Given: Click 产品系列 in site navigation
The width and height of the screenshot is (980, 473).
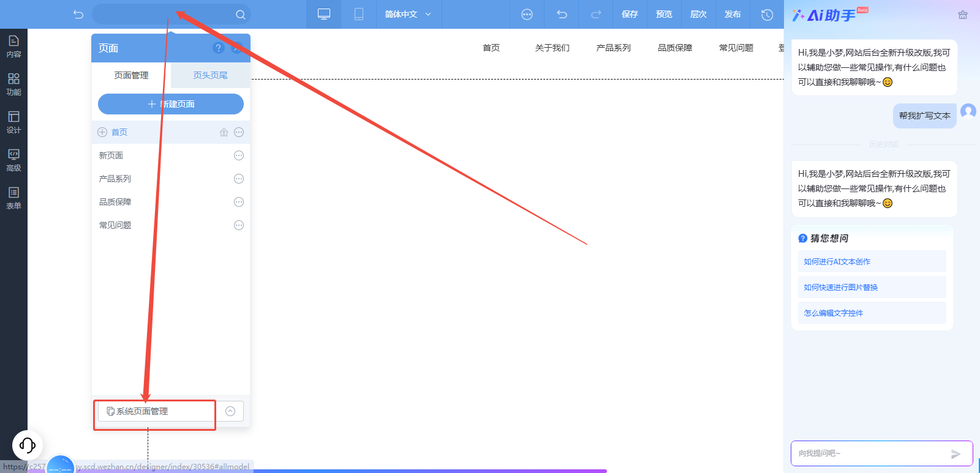Looking at the screenshot, I should (x=614, y=48).
